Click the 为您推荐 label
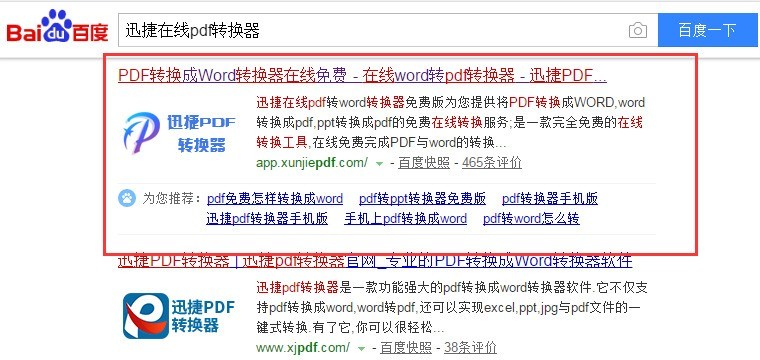 [171, 199]
